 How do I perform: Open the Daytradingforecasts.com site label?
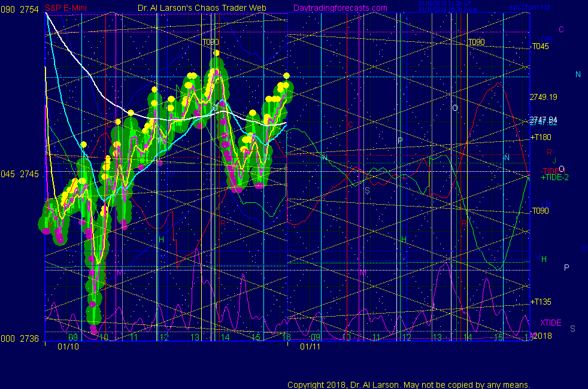point(340,8)
